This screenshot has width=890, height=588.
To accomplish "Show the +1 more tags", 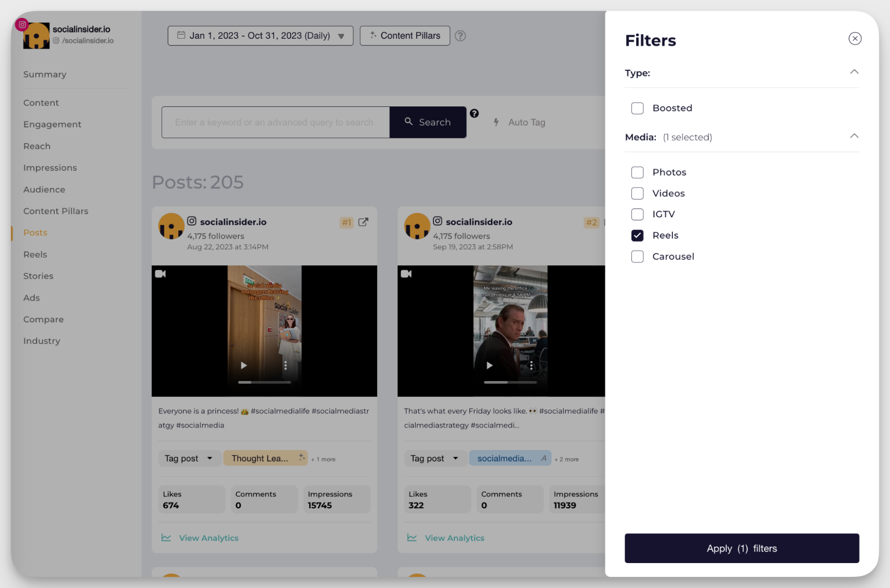I will pos(323,459).
